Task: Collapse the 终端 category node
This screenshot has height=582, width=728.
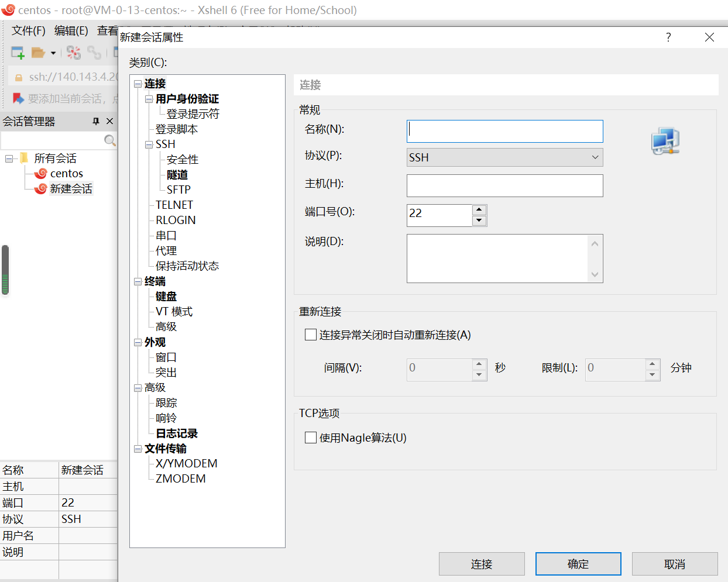Action: tap(138, 281)
